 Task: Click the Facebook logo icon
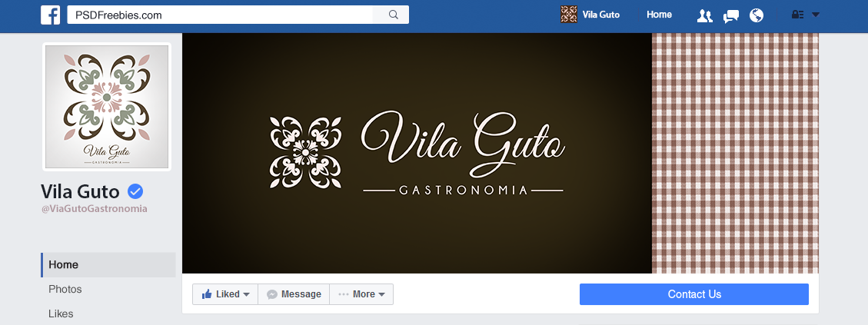(x=51, y=15)
